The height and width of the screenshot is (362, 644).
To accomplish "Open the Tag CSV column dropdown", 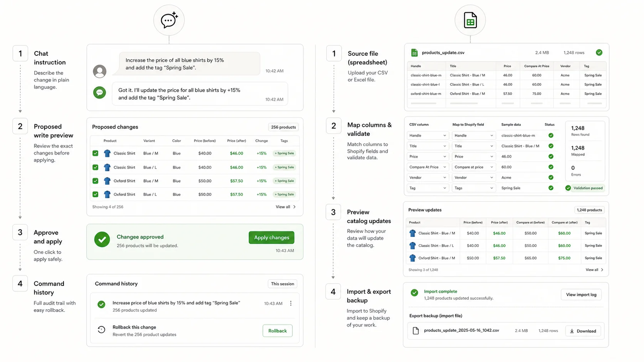I will [x=428, y=188].
